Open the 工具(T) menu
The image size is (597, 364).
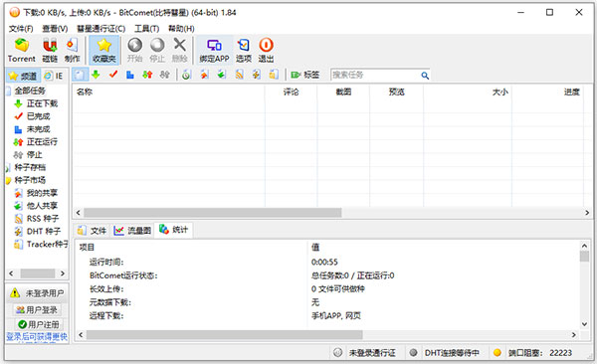point(146,29)
